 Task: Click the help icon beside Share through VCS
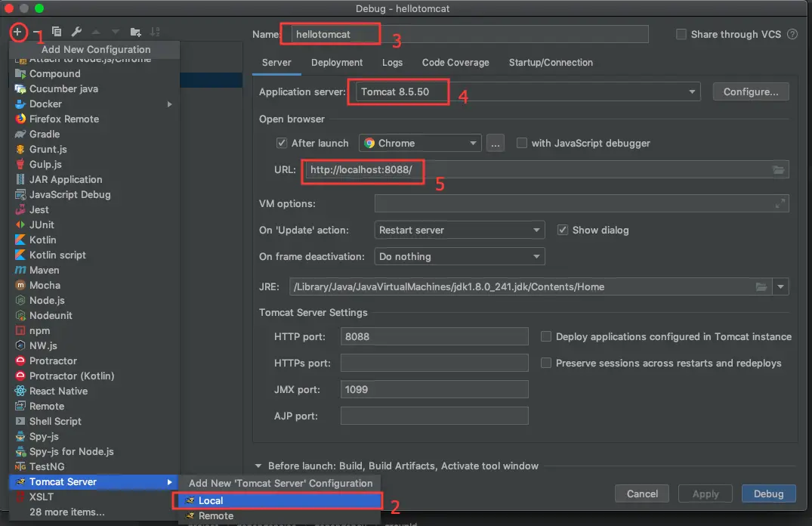(792, 34)
